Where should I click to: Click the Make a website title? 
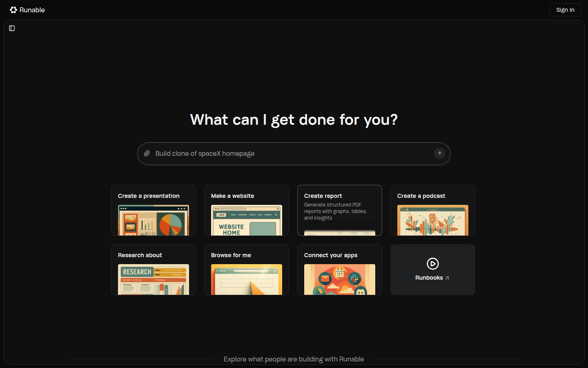(232, 196)
